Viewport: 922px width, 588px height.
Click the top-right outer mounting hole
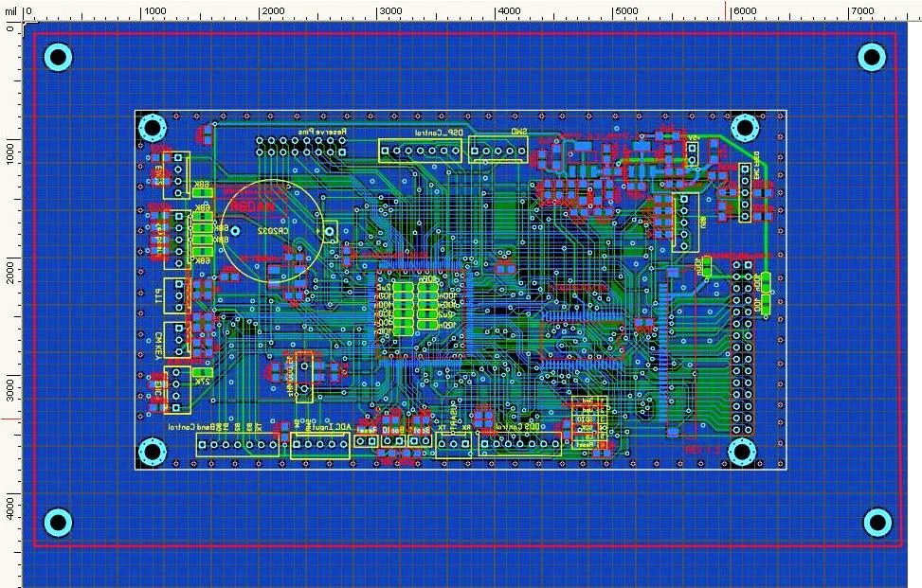[x=873, y=57]
